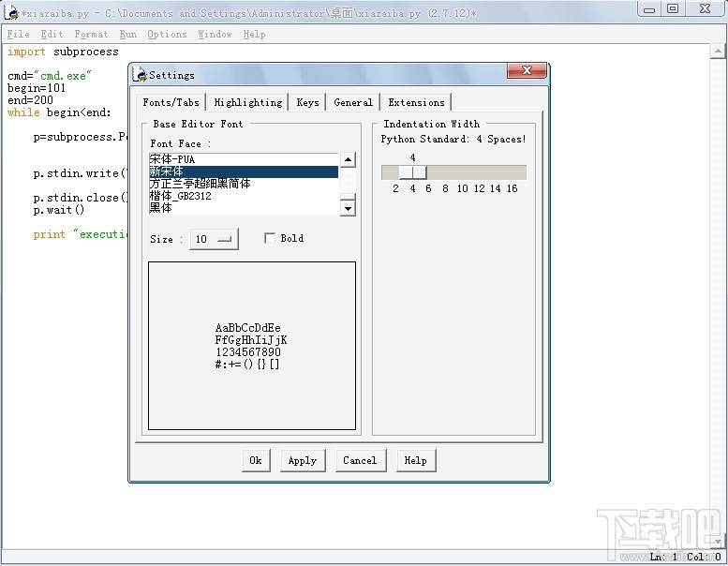Switch to the Highlighting tab

(x=248, y=102)
